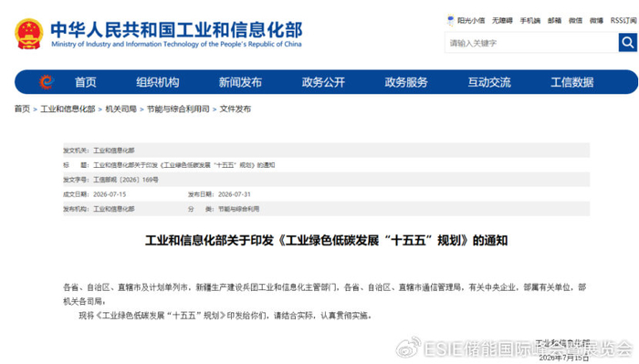Click 机关司局 breadcrumb link

point(121,109)
